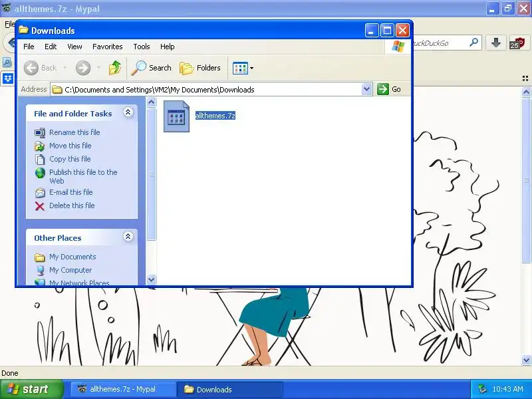This screenshot has width=532, height=399.
Task: Click the Mypal shield extension icon
Action: click(517, 43)
